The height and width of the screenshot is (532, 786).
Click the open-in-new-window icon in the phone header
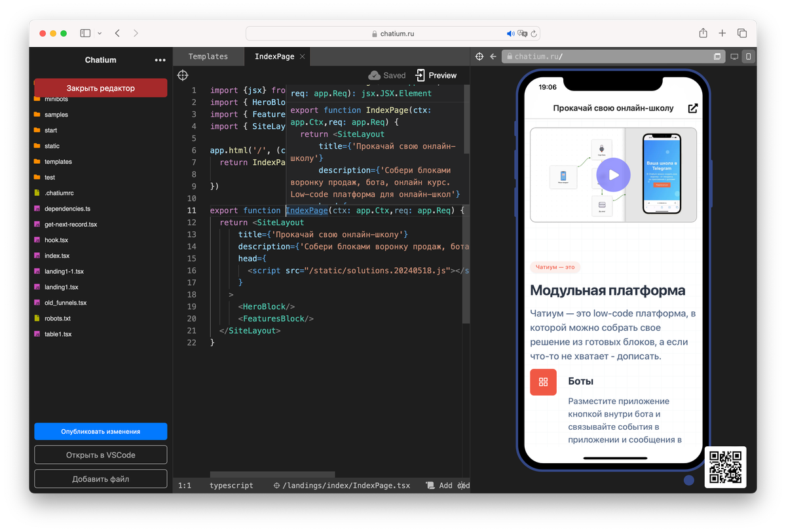692,108
